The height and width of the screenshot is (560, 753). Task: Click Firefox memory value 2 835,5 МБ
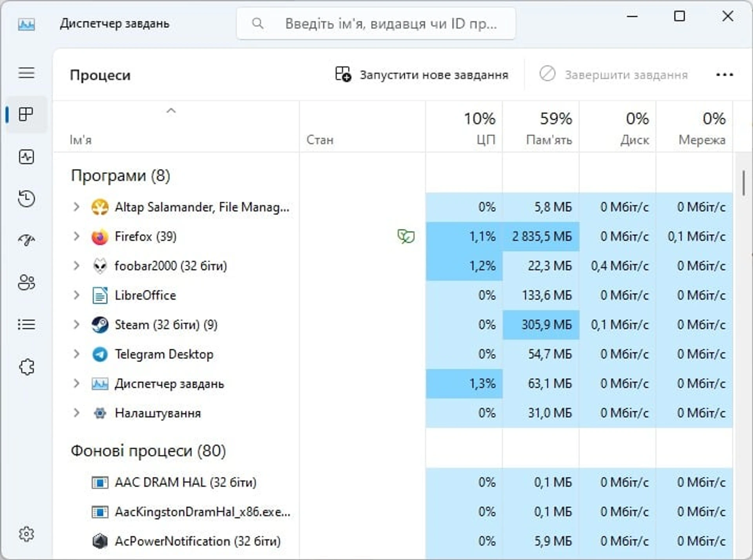pos(542,237)
